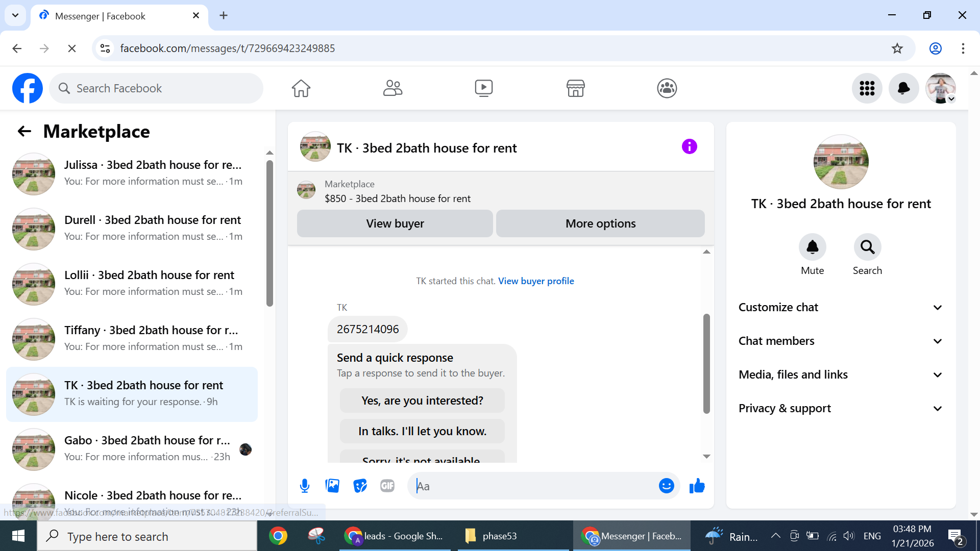Image resolution: width=980 pixels, height=551 pixels.
Task: Mute this TK conversation
Action: point(812,247)
